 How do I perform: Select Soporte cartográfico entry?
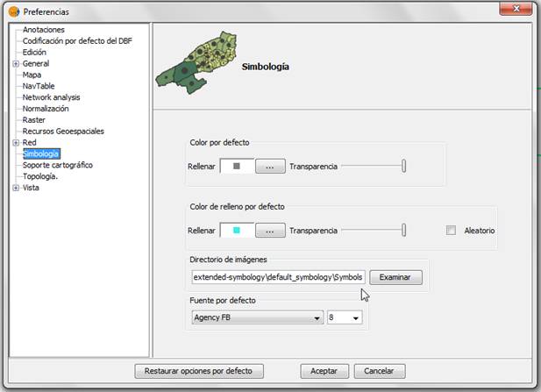click(x=58, y=165)
